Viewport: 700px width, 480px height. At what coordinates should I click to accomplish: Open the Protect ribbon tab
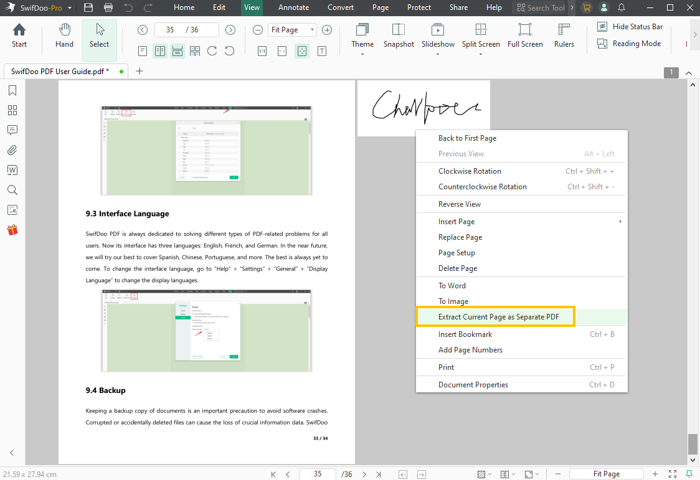[419, 8]
